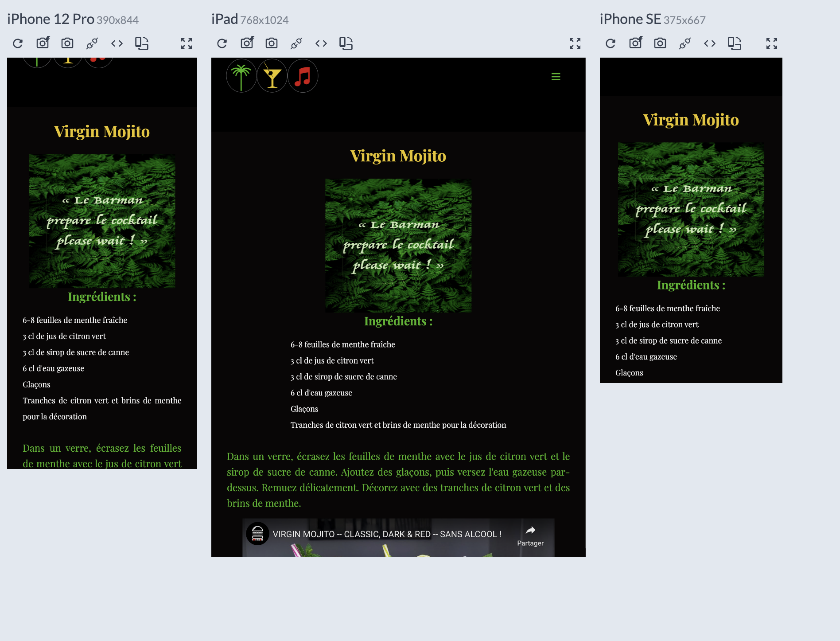Click 'Glaçons' ingredient in iPhone SE view
Image resolution: width=840 pixels, height=641 pixels.
click(x=629, y=373)
